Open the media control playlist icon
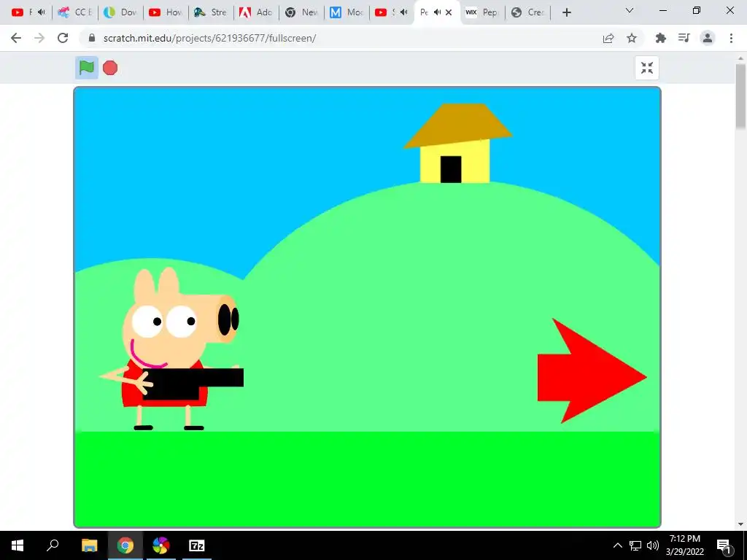This screenshot has width=747, height=560. coord(684,38)
